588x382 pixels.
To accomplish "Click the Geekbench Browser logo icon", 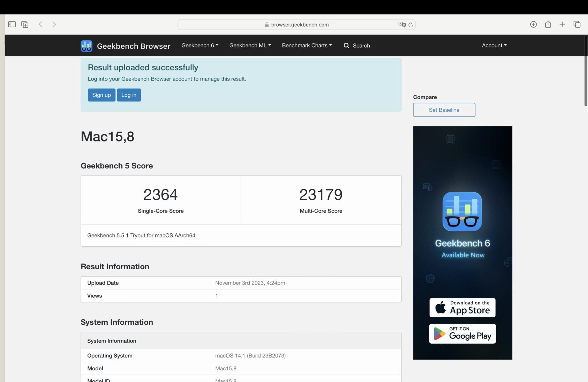I will click(x=86, y=46).
